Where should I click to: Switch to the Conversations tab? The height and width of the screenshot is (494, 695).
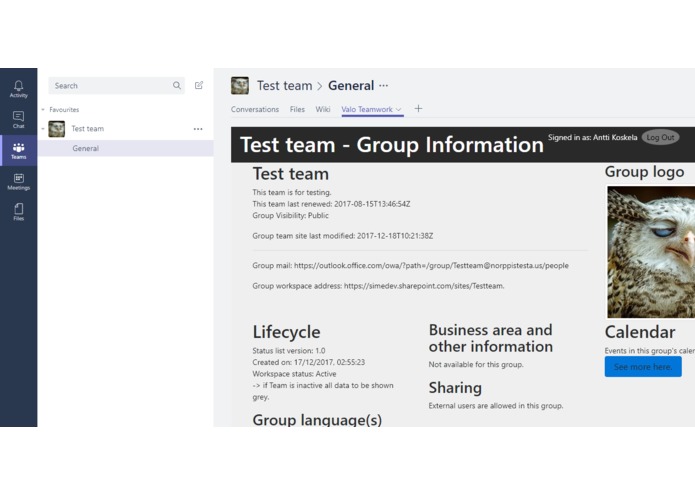[255, 109]
